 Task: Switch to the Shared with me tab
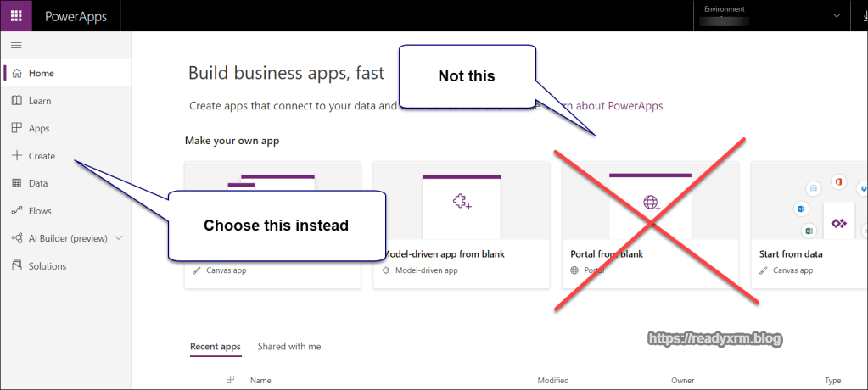[289, 347]
